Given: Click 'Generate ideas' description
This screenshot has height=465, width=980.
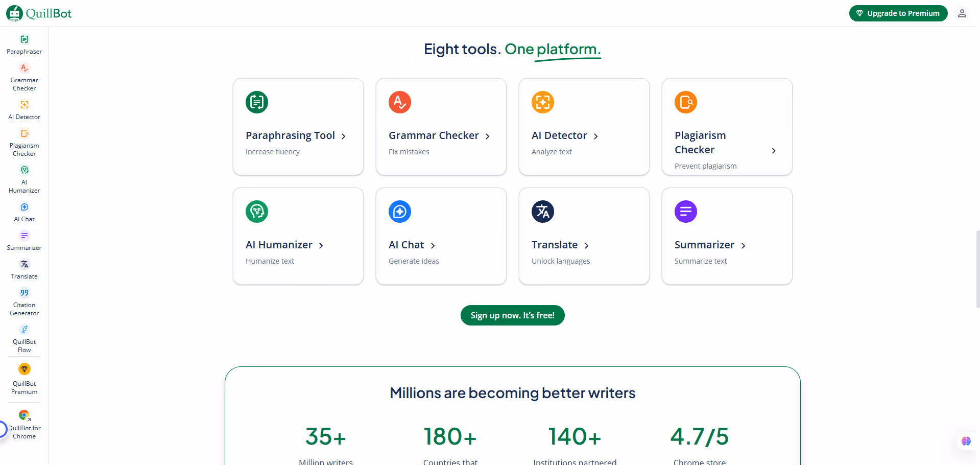Looking at the screenshot, I should 414,261.
